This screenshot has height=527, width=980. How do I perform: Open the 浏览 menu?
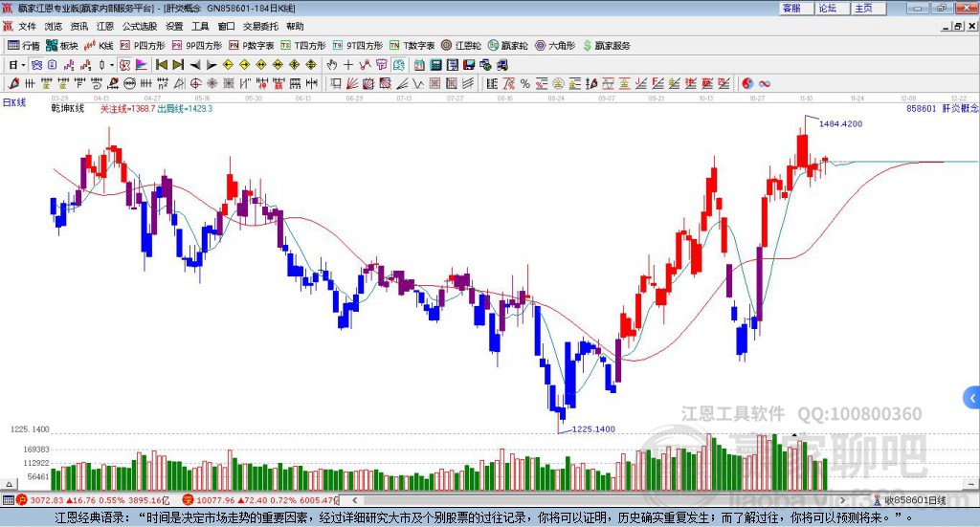point(54,26)
